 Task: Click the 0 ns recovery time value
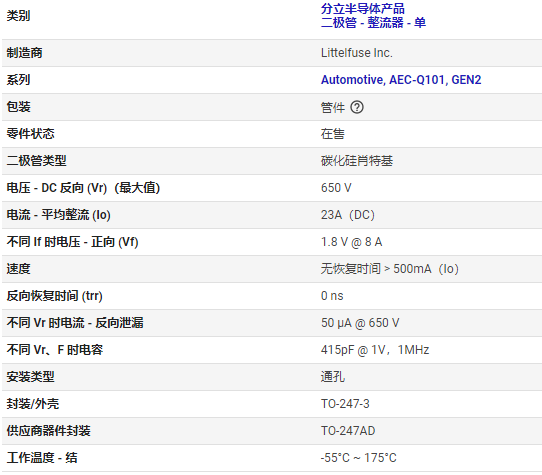coord(332,296)
